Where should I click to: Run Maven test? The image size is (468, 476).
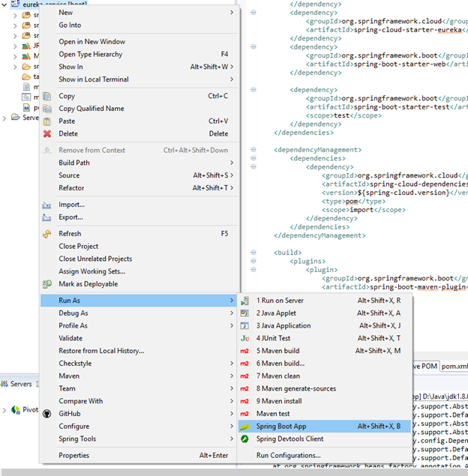pos(324,414)
